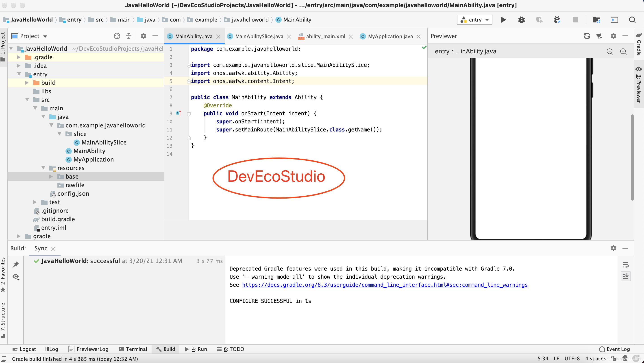644x363 pixels.
Task: Refresh the Previewer
Action: 587,36
